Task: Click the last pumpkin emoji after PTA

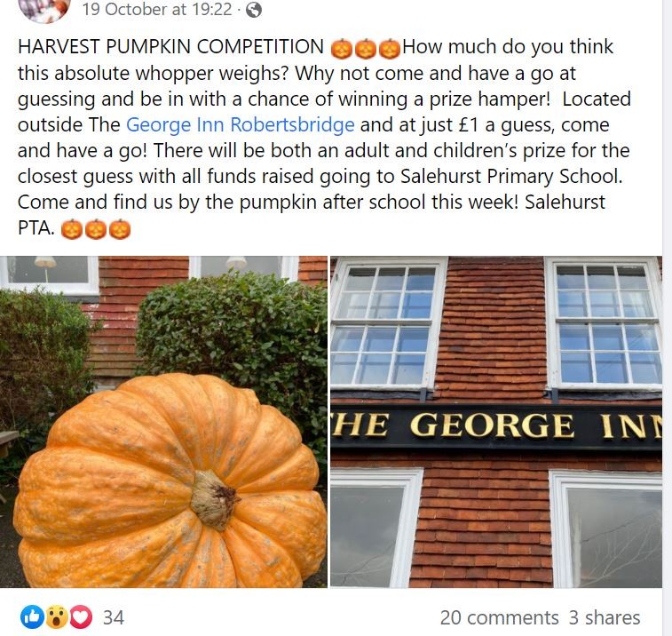Action: point(120,229)
